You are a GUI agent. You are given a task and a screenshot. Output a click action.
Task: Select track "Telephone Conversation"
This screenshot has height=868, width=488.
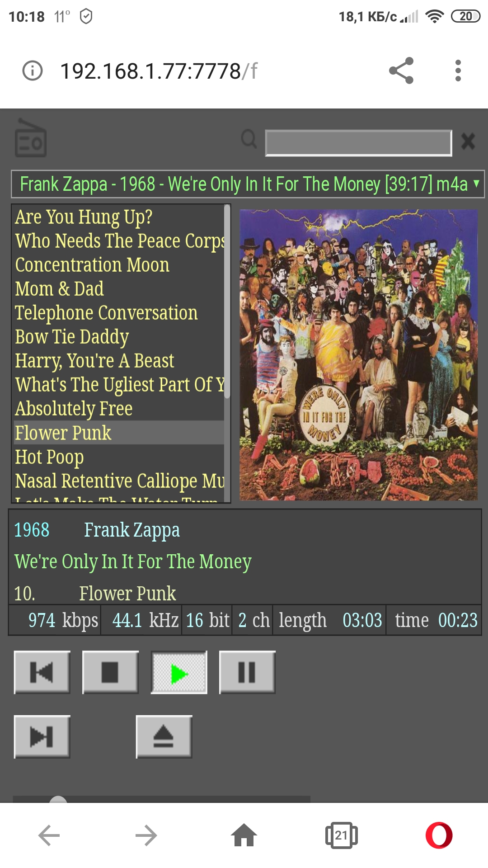(x=119, y=313)
